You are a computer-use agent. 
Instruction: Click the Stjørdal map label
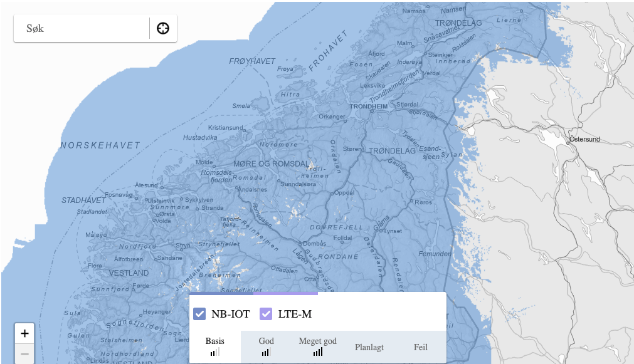pos(407,105)
